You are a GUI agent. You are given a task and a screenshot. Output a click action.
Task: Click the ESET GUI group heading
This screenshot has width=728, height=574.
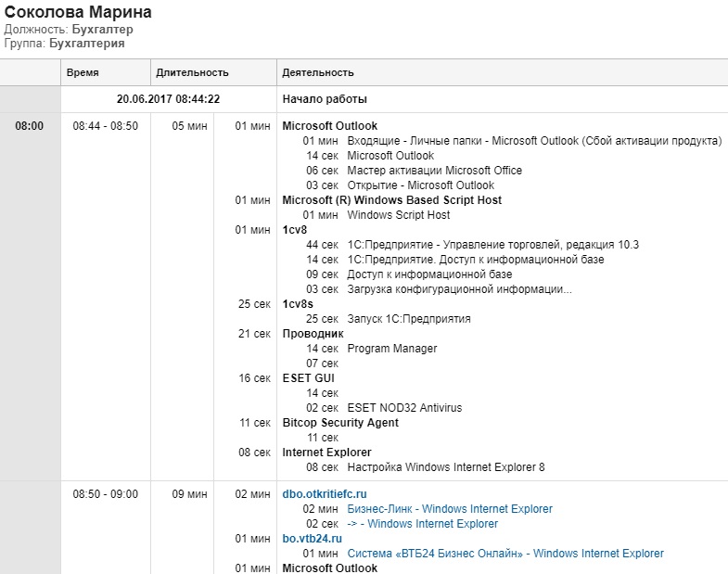click(x=308, y=378)
